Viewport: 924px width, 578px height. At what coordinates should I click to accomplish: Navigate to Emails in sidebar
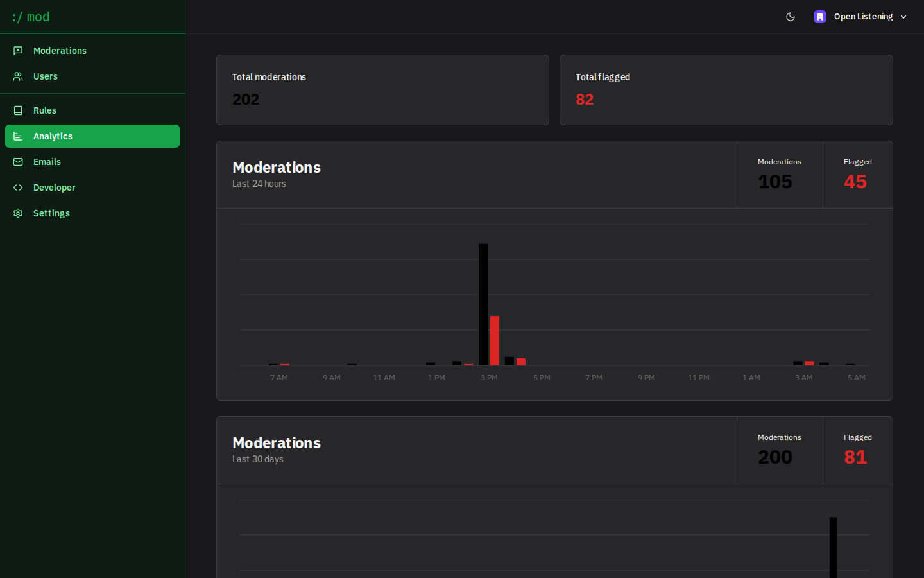pos(92,162)
